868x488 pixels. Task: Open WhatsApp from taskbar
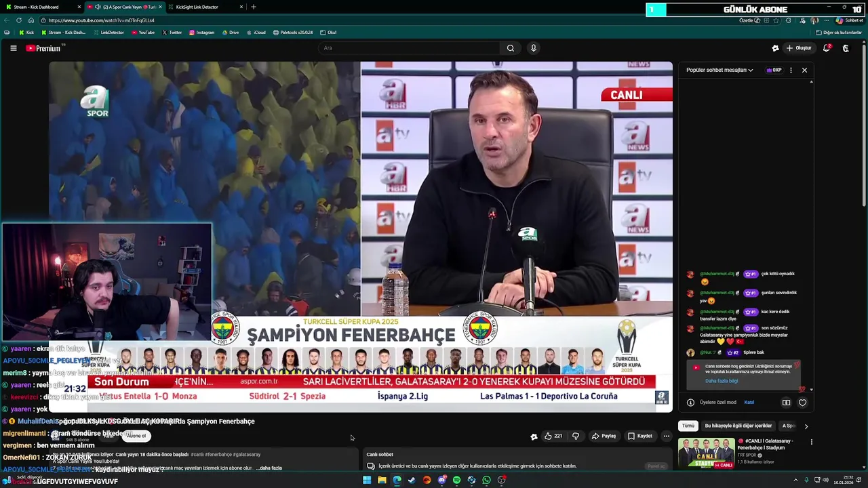point(486,480)
